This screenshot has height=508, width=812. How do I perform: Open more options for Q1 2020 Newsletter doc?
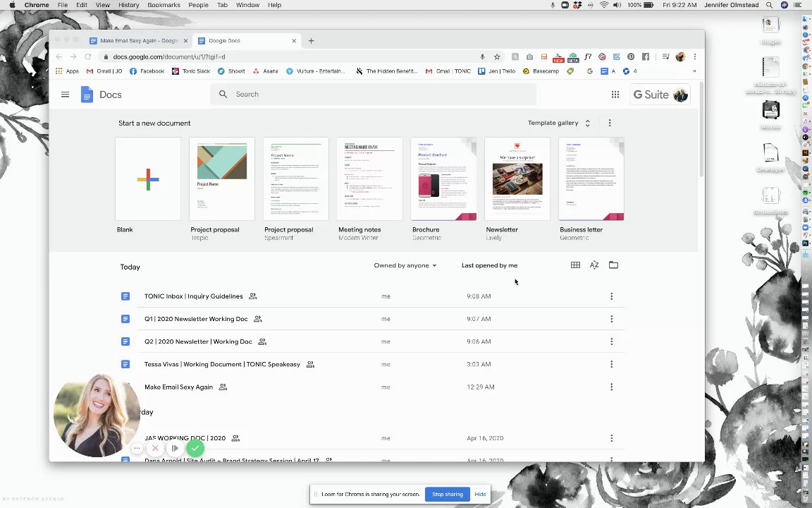tap(612, 319)
